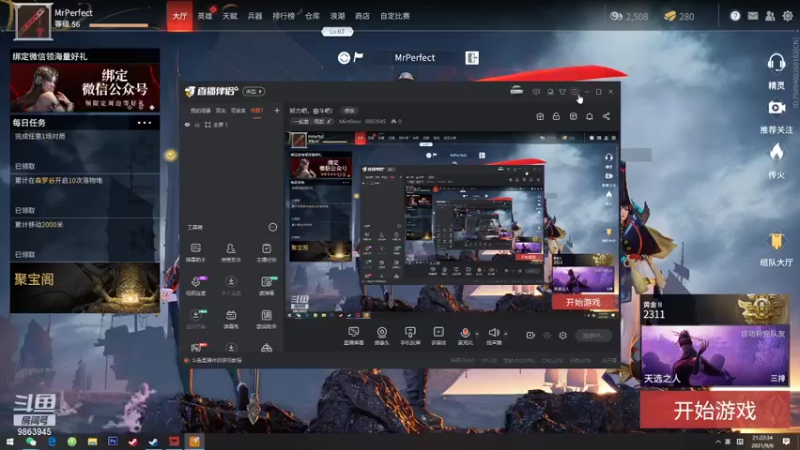The height and width of the screenshot is (450, 800).
Task: Open the game help question mark icon
Action: click(x=735, y=16)
